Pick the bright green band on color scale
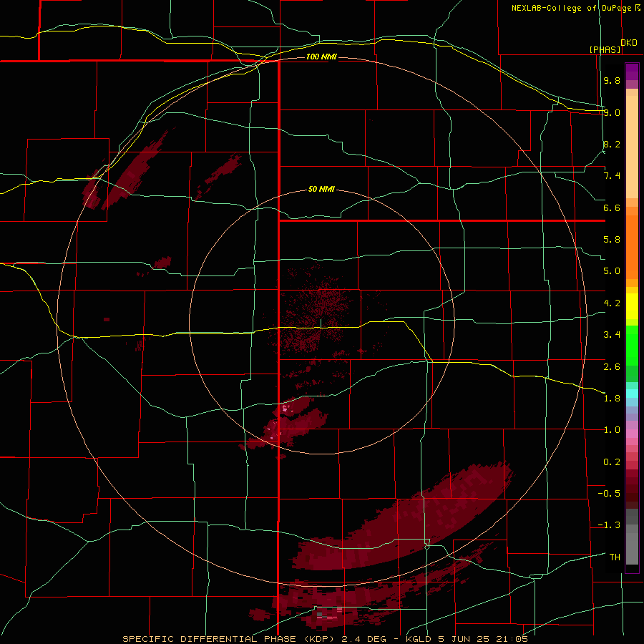Viewport: 644px width, 644px height. [x=632, y=346]
